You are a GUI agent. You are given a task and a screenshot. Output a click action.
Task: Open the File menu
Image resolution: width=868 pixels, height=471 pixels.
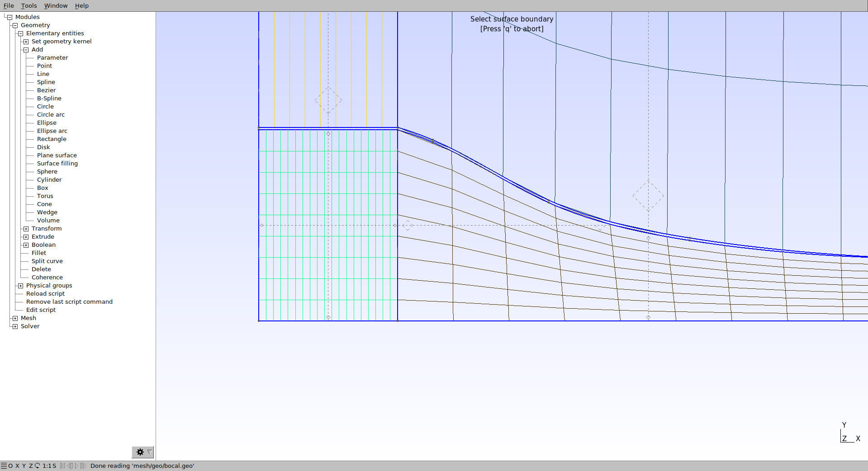point(9,6)
